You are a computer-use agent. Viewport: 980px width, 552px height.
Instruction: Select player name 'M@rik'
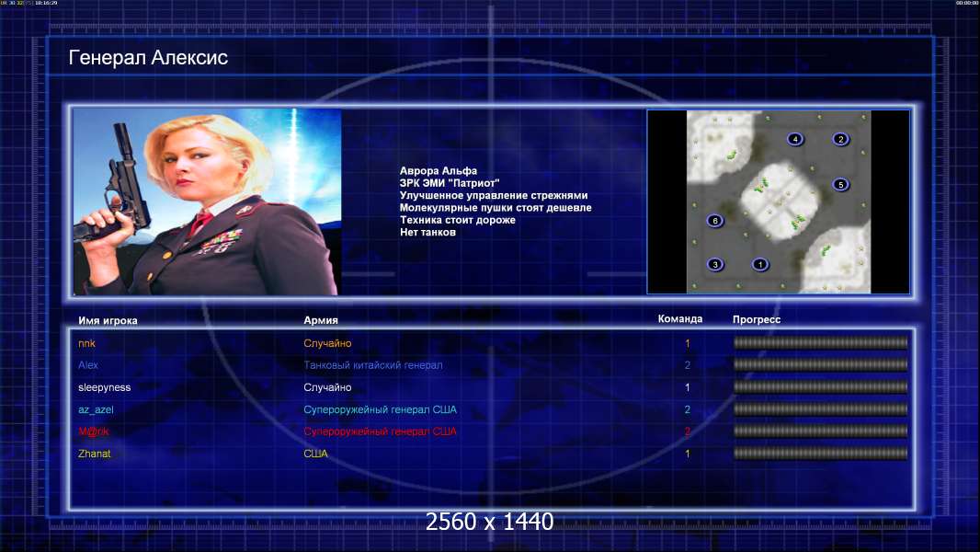point(94,431)
